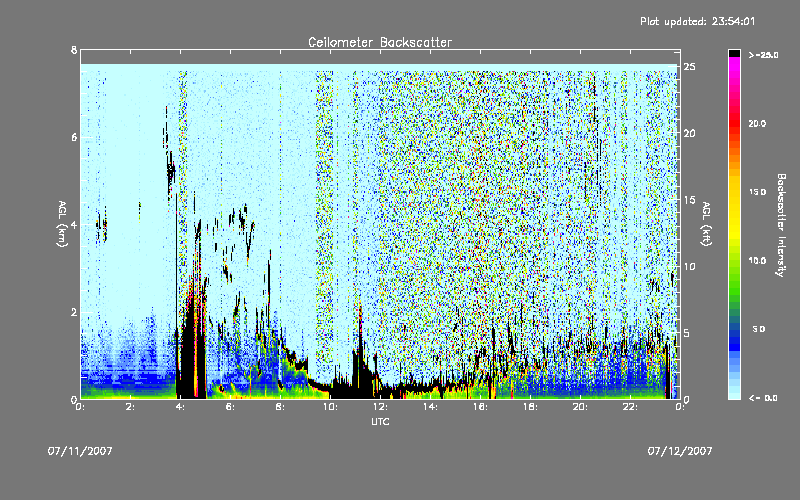Image resolution: width=800 pixels, height=500 pixels.
Task: Click the '5.0' colorbar tick label
Action: coord(759,329)
